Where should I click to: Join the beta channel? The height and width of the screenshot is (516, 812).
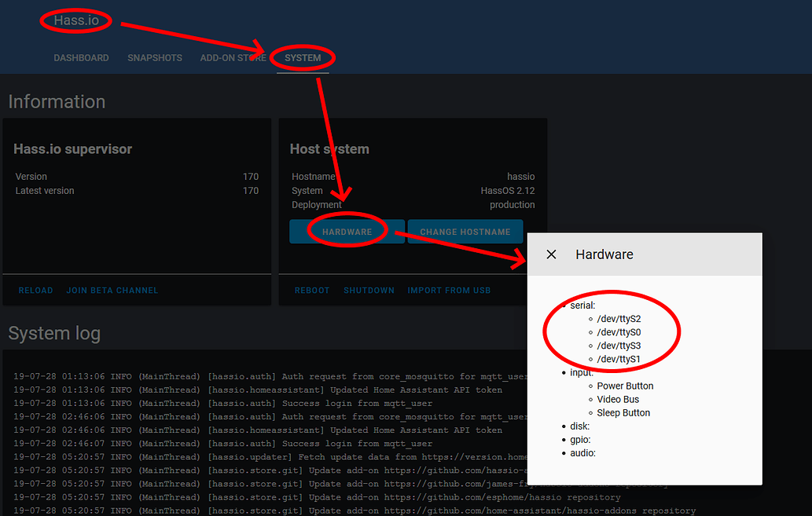point(112,291)
